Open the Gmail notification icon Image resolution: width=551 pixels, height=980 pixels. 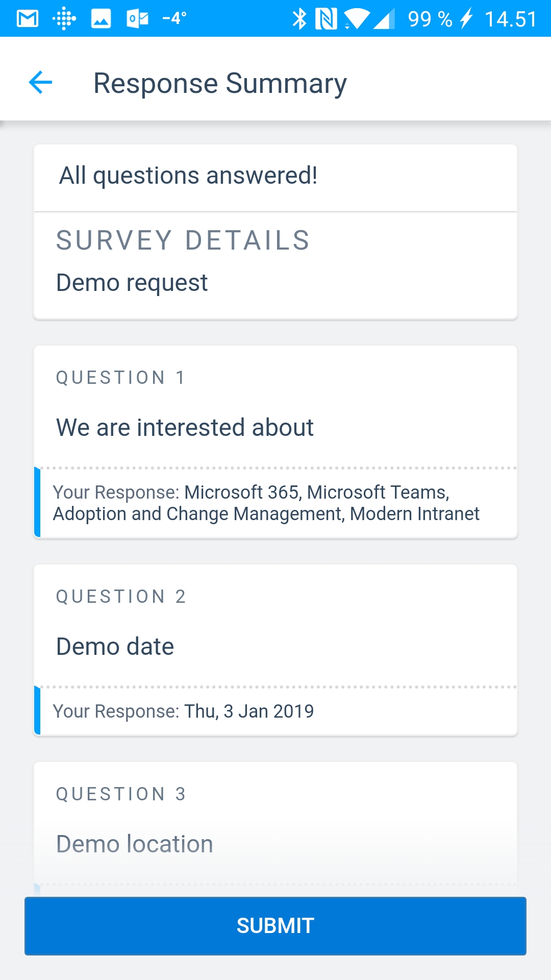pos(28,19)
